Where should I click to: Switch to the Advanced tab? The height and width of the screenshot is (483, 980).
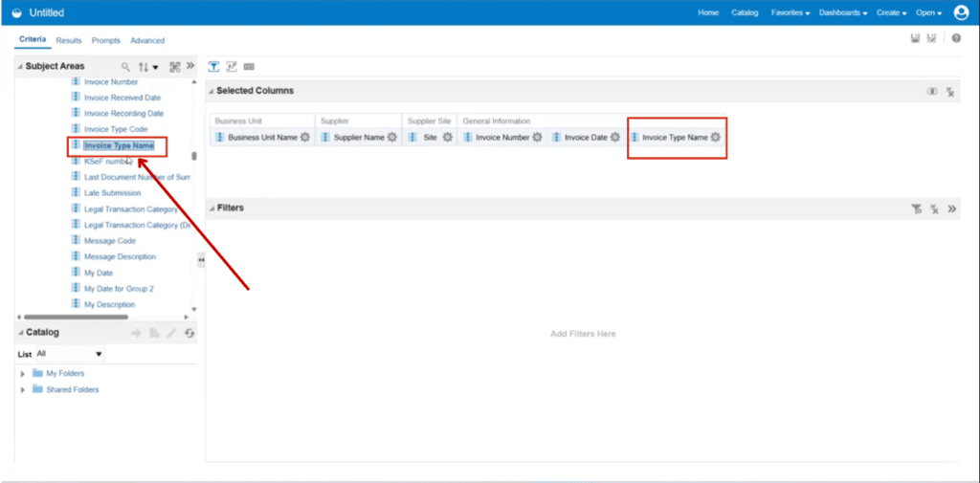147,40
